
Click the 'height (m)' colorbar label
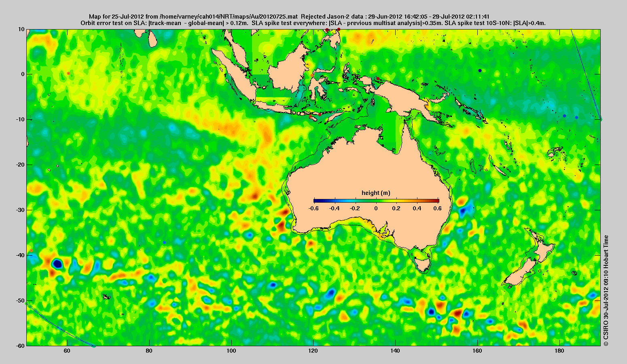(x=376, y=193)
